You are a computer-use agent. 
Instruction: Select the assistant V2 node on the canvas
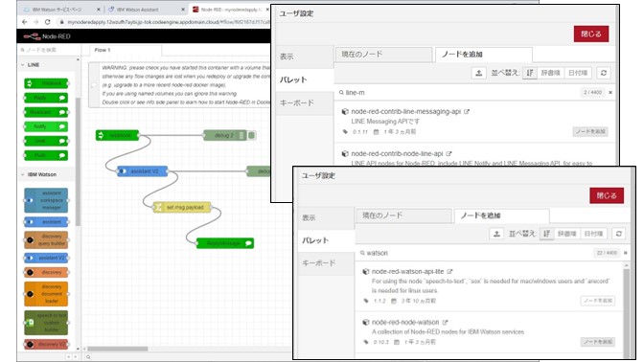(143, 171)
